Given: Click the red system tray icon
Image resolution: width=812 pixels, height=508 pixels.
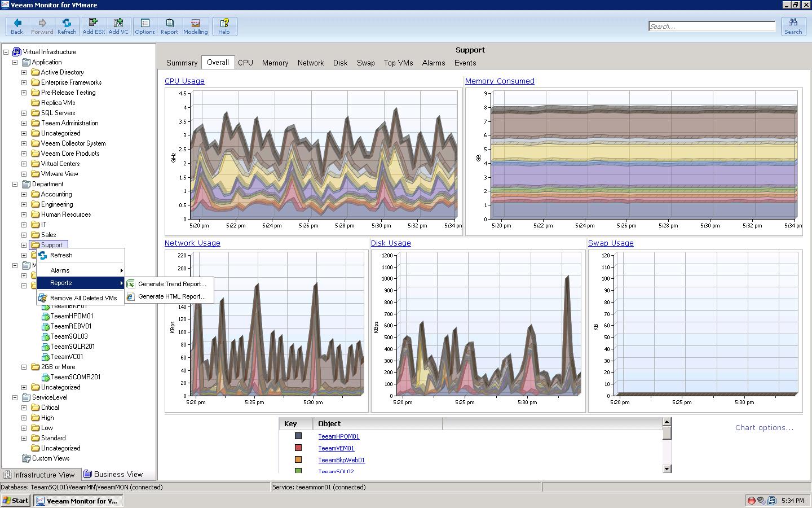Looking at the screenshot, I should [751, 501].
